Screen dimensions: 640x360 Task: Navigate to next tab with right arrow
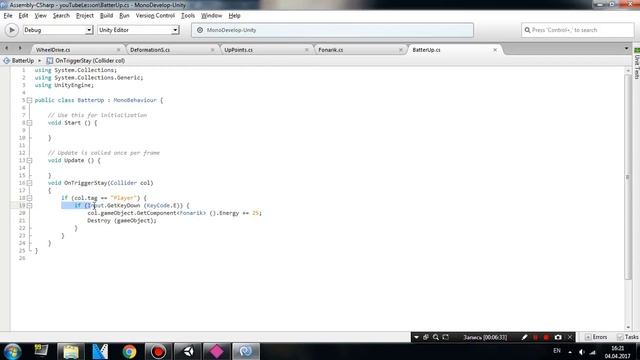20,48
